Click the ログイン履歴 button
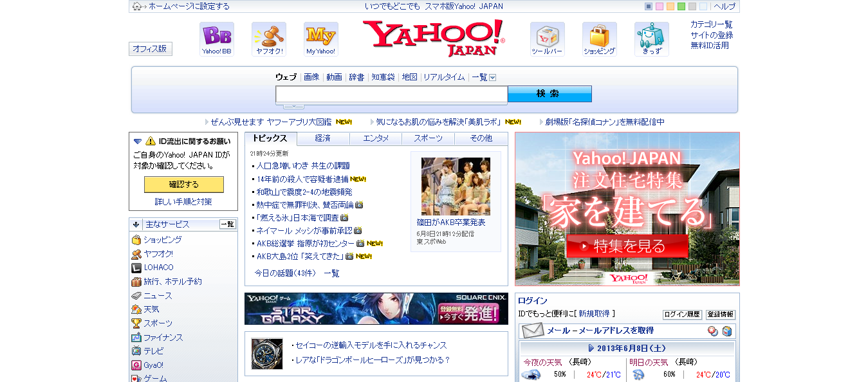This screenshot has width=868, height=382. (x=682, y=314)
